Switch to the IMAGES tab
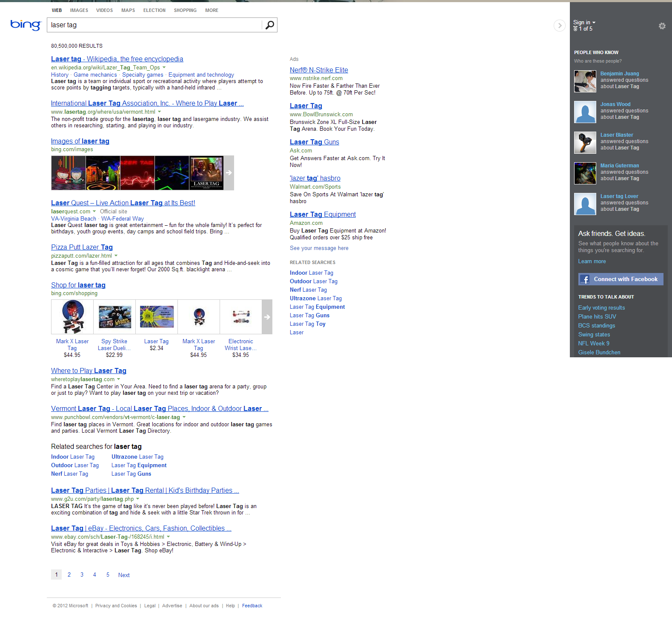Viewport: 672px width, 629px height. (79, 10)
